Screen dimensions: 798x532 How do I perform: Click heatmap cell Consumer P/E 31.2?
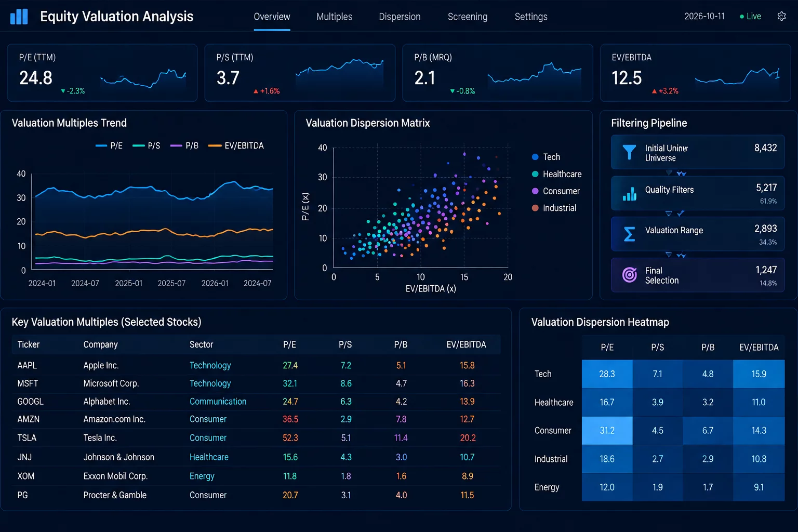(x=607, y=430)
